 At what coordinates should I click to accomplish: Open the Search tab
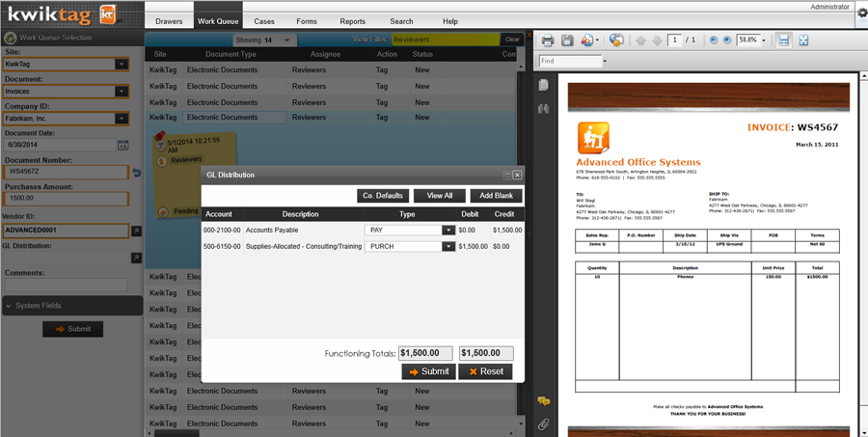tap(401, 21)
